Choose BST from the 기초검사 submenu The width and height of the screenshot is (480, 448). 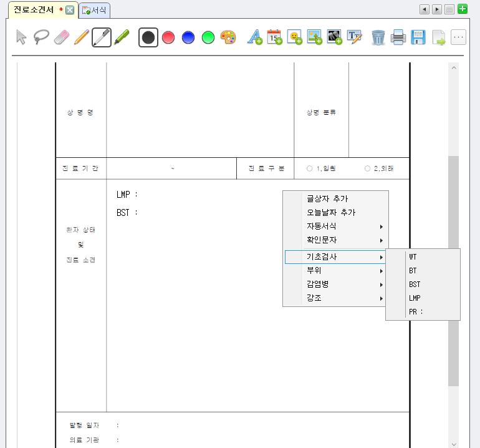415,285
